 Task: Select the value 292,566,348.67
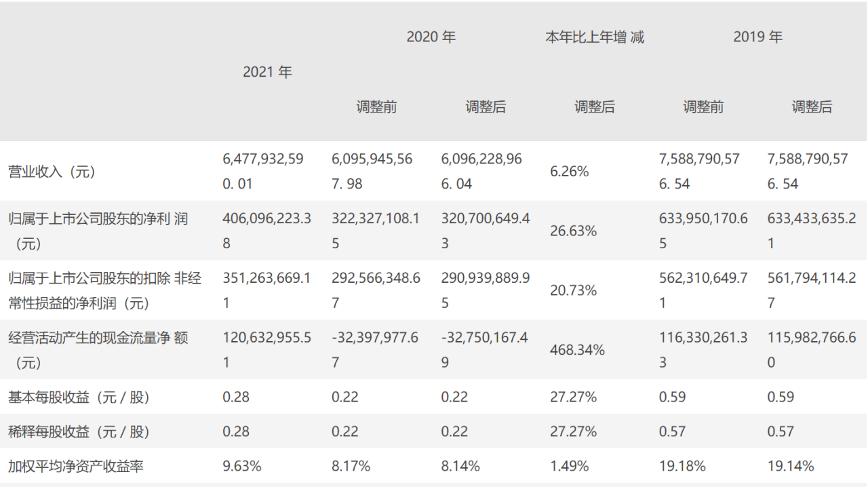376,290
